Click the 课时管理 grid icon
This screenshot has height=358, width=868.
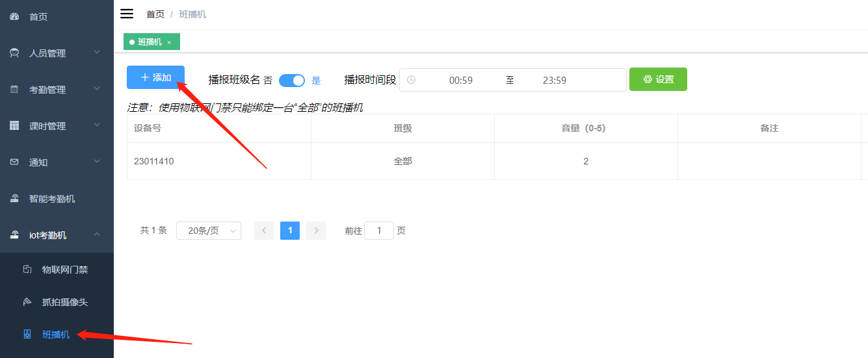tap(14, 125)
